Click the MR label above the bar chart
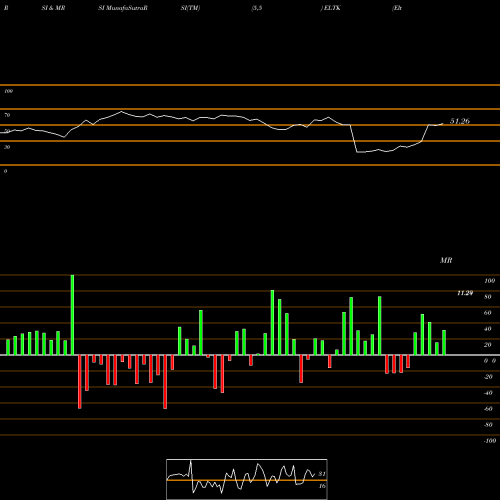Image resolution: width=500 pixels, height=500 pixels. tap(446, 260)
